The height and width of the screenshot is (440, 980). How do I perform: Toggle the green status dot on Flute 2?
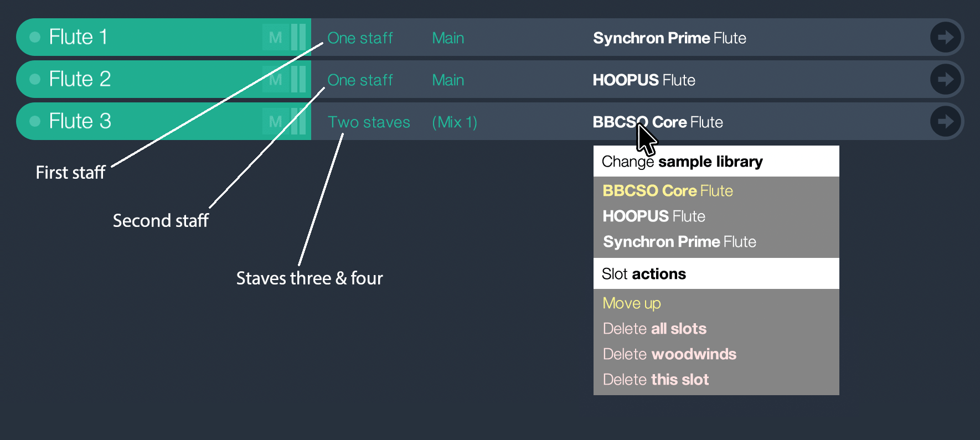tap(35, 79)
